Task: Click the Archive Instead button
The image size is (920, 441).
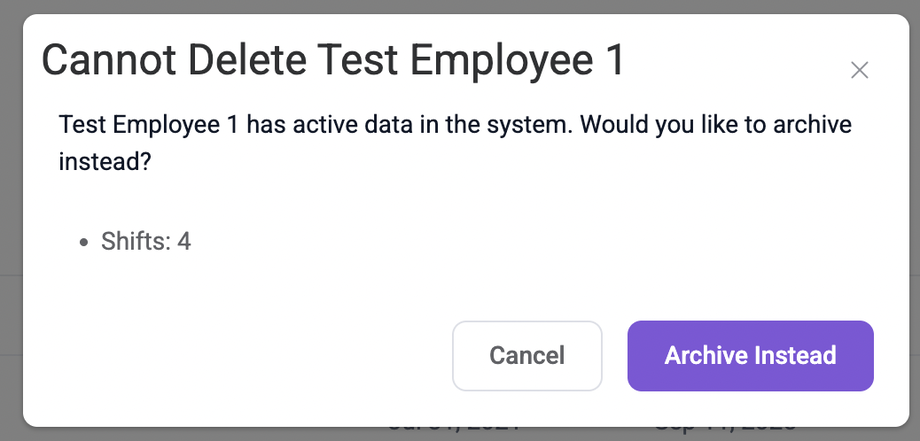Action: (750, 356)
